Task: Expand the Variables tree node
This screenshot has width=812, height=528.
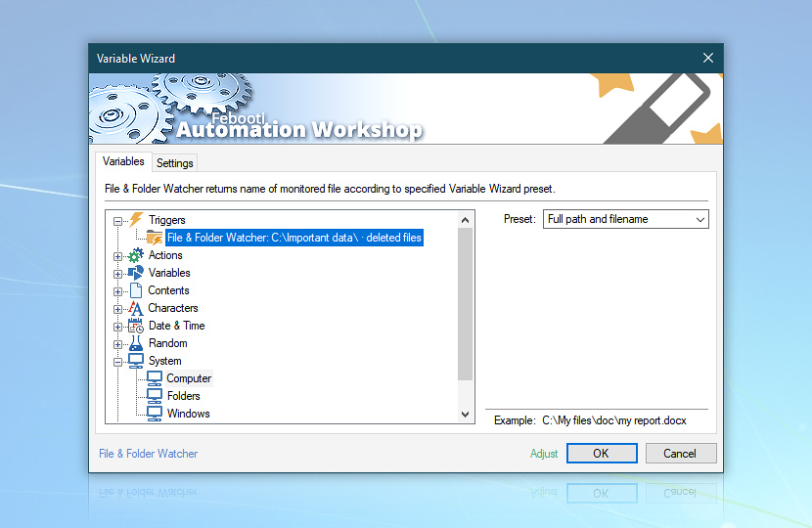Action: pyautogui.click(x=118, y=274)
